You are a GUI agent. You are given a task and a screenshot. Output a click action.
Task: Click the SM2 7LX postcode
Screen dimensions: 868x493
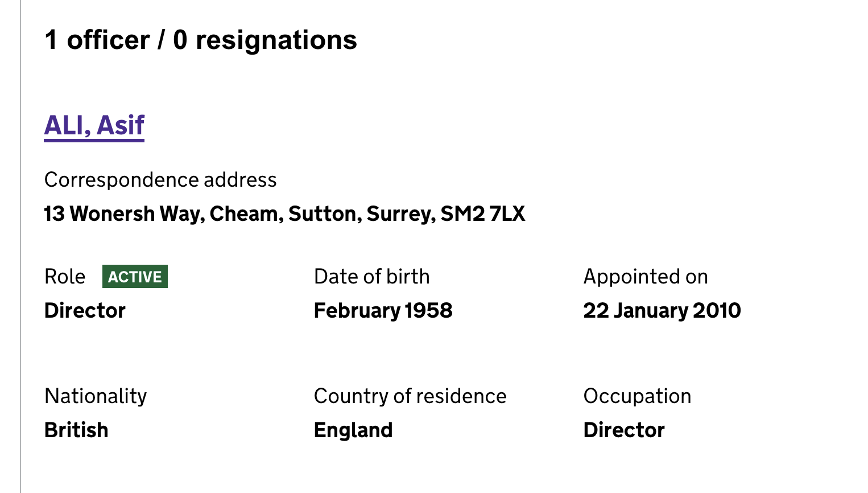click(x=482, y=214)
